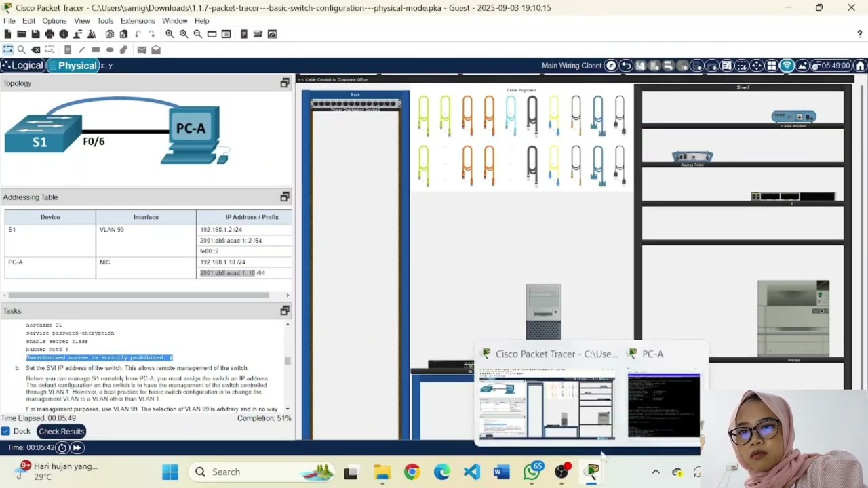Select the Cable Modem on the shelf

(793, 118)
